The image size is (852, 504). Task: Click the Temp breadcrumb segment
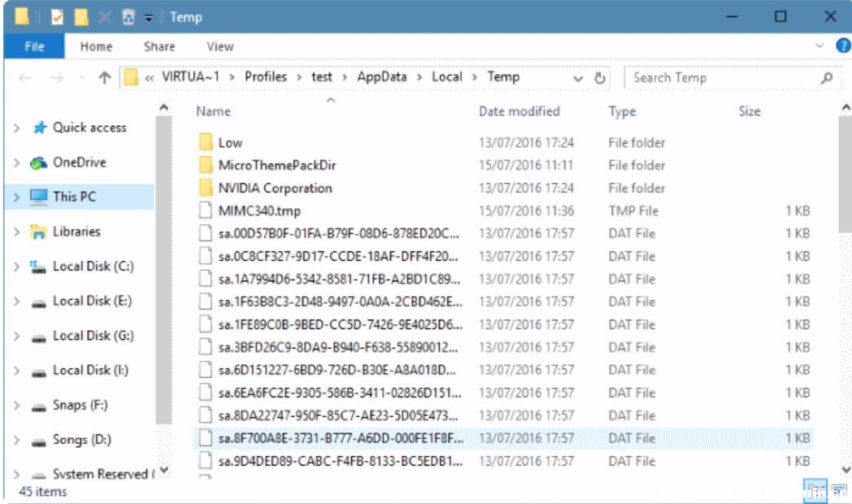[x=503, y=77]
